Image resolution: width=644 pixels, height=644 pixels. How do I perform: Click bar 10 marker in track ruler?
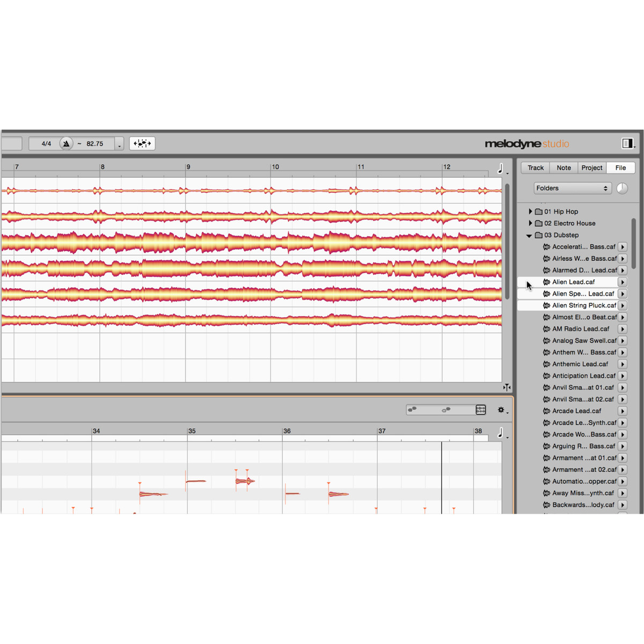click(275, 167)
